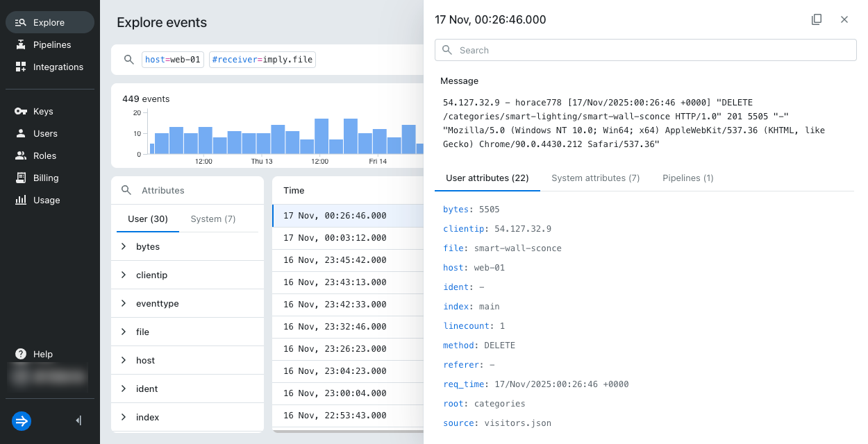Screen dimensions: 868x444
Task: Click the host=web-01 filter chip
Action: [x=173, y=60]
